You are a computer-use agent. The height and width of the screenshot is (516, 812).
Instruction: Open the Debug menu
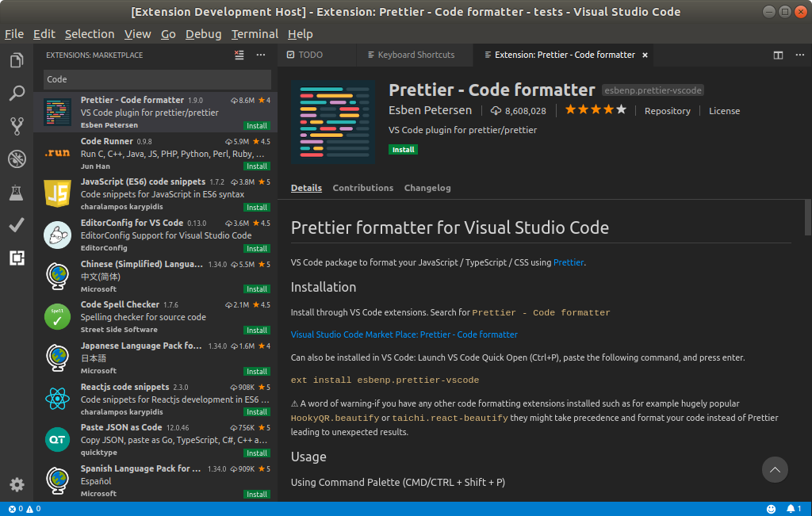click(x=203, y=34)
